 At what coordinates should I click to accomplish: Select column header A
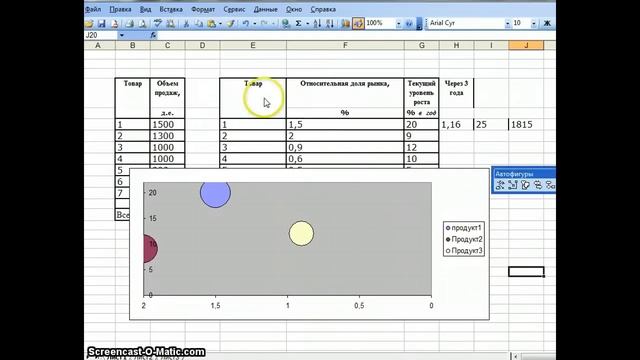click(x=98, y=45)
